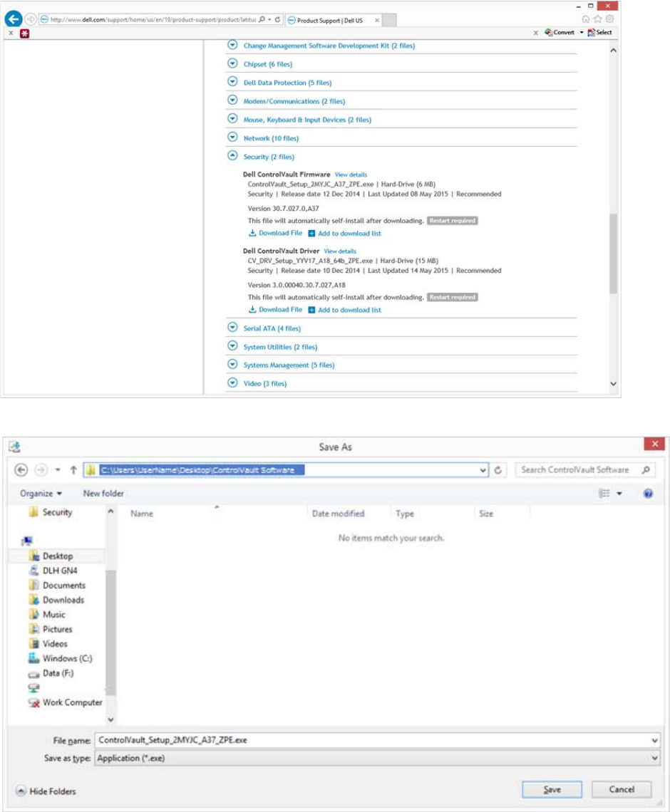Screen dimensions: 670x812
Task: Open recent locations dropdown in Save As
Action: (58, 470)
